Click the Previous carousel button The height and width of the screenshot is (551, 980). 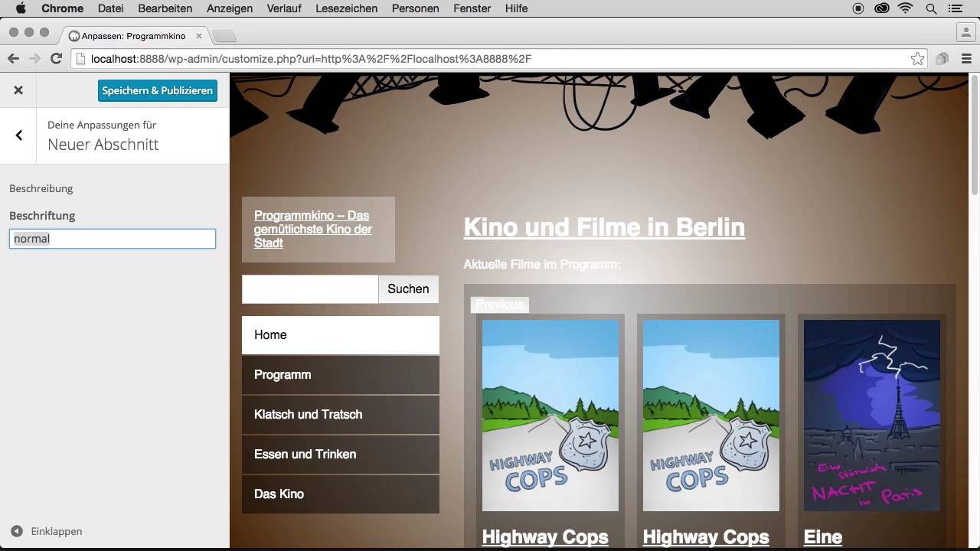(499, 305)
